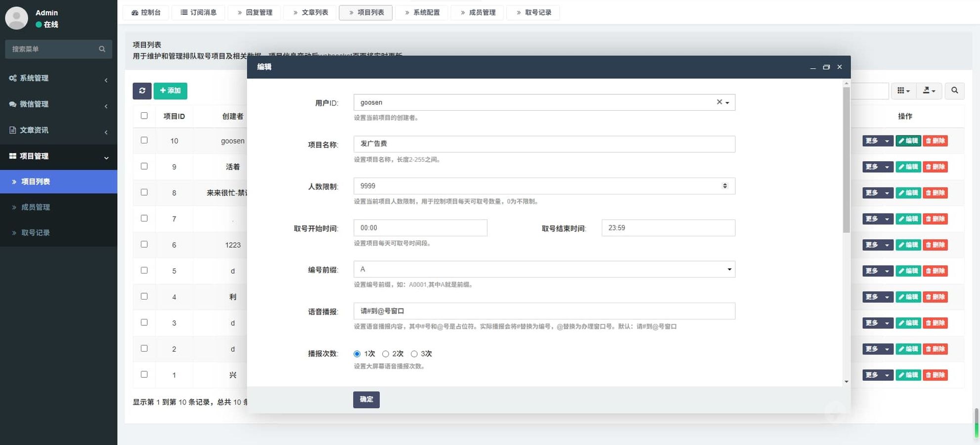Select the 2次 broadcast count radio

(x=386, y=354)
